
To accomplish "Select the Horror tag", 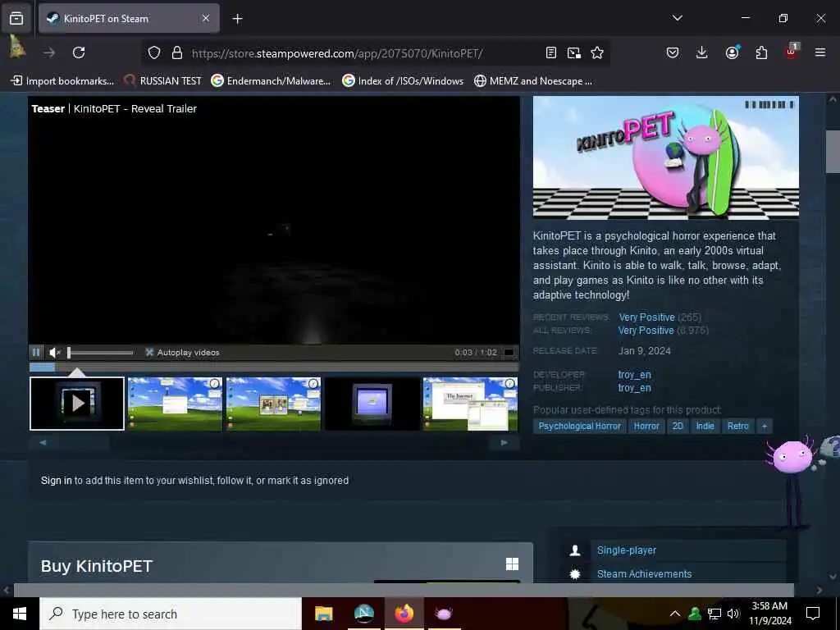I will [646, 426].
